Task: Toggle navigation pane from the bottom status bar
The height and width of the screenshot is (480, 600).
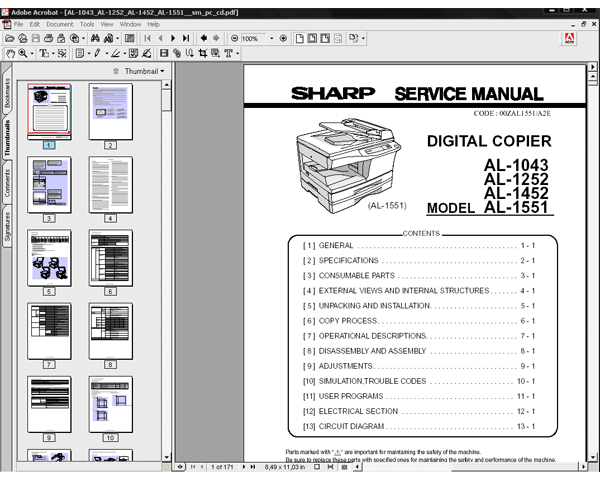Action: pos(179,467)
